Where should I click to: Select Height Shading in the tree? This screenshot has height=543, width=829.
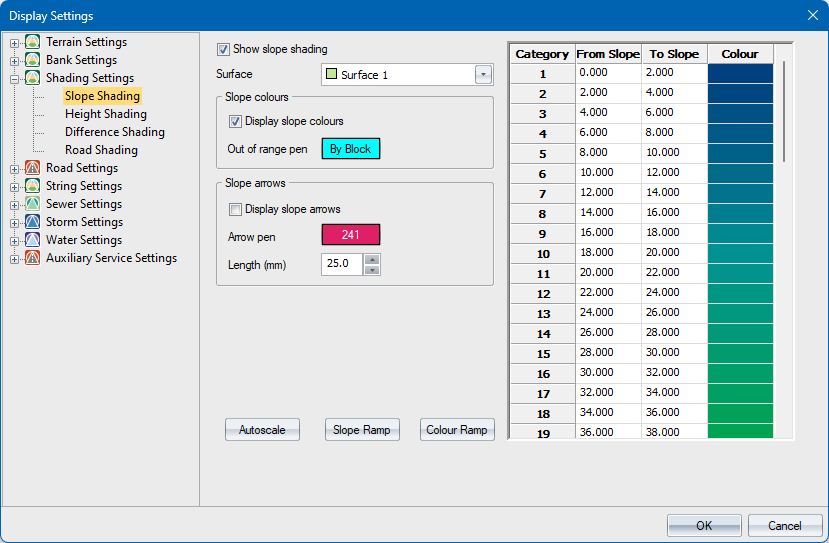click(x=105, y=114)
